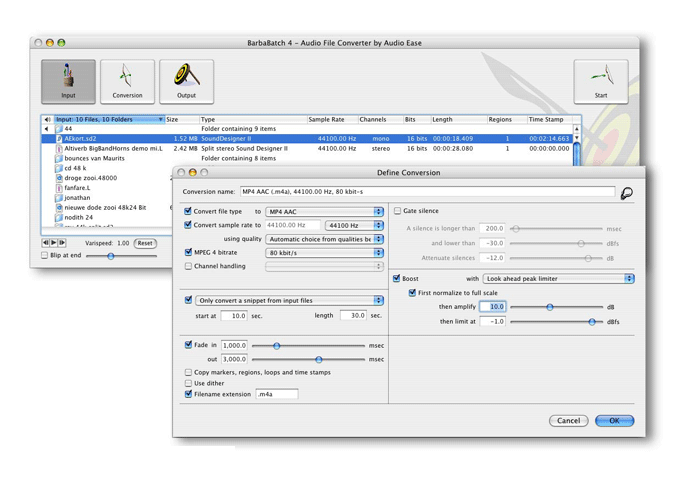686x480 pixels.
Task: Click the start at seconds field
Action: pyautogui.click(x=234, y=315)
